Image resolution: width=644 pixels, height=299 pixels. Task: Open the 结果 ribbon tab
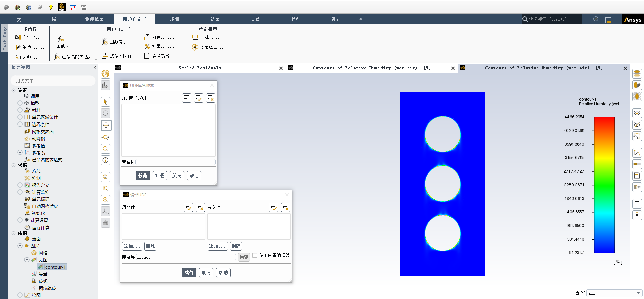pos(215,19)
